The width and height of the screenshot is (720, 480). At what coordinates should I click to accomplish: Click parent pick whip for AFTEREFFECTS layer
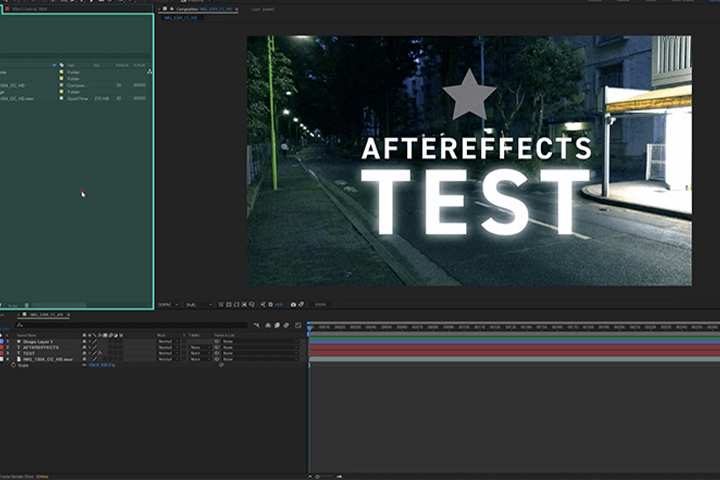click(x=217, y=348)
